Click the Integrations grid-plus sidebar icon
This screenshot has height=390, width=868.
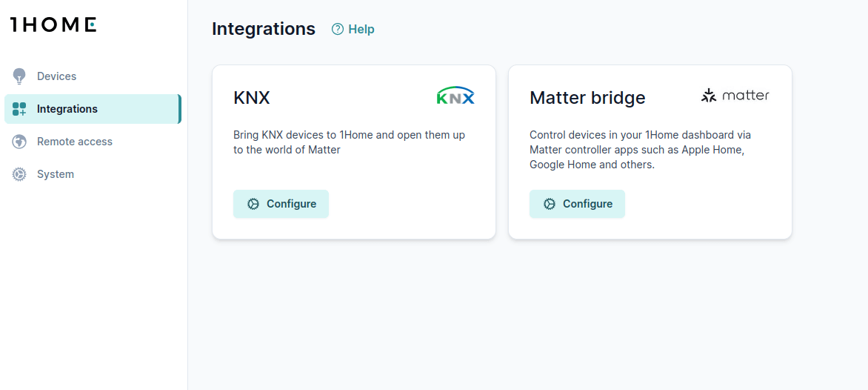(19, 109)
